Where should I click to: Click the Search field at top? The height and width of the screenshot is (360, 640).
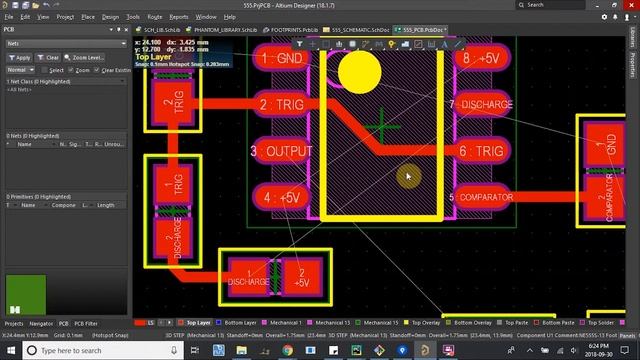[x=550, y=5]
